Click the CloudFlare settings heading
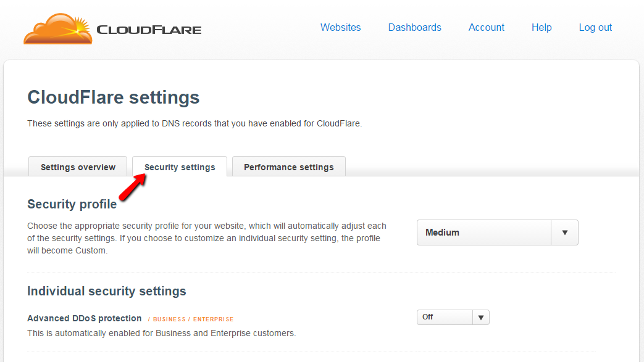The height and width of the screenshot is (362, 644). coord(114,97)
